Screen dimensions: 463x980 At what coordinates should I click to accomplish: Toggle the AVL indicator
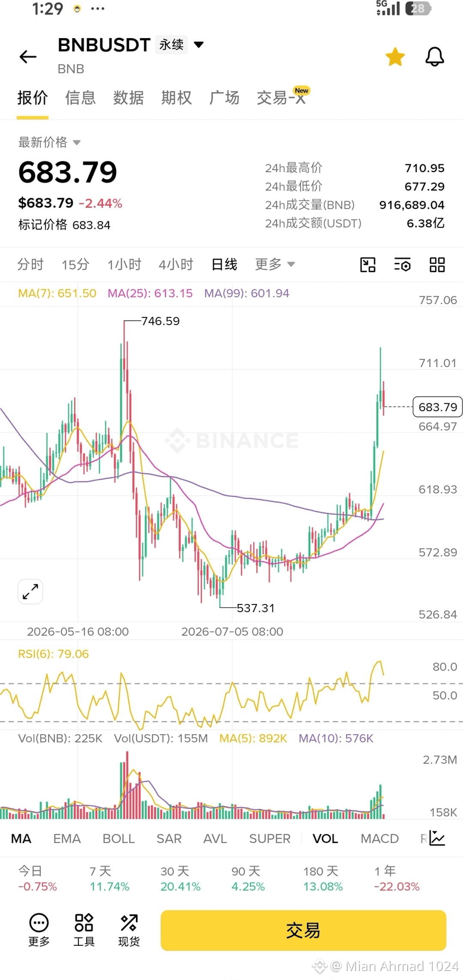coord(215,839)
